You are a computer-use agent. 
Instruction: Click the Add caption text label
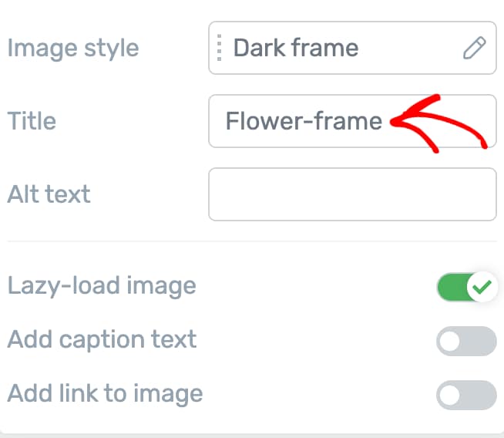[x=102, y=340]
